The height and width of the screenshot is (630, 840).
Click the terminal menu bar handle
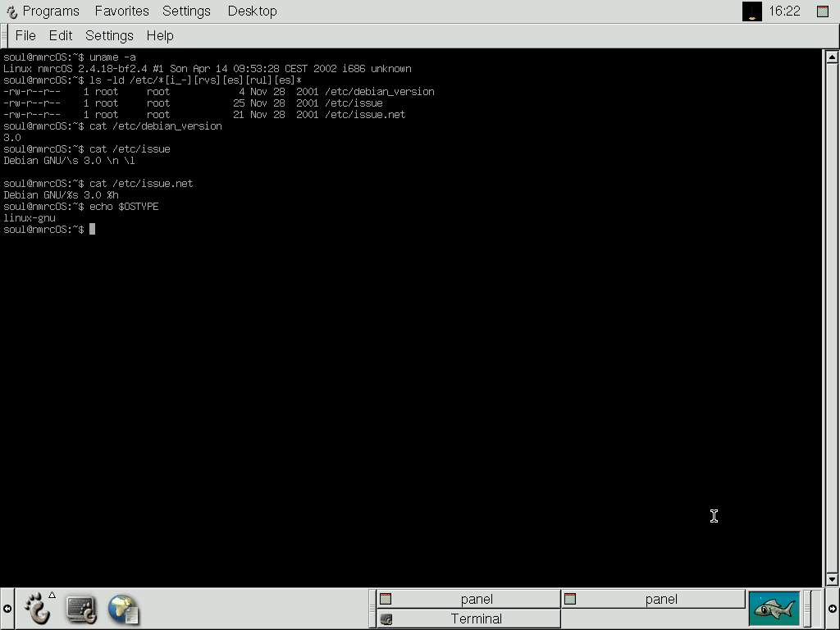coord(4,36)
